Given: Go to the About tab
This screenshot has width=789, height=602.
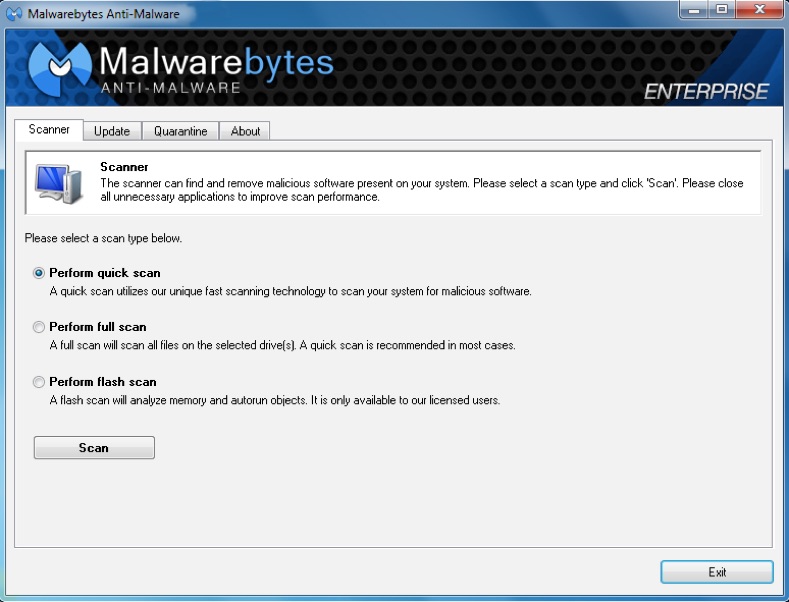Looking at the screenshot, I should pyautogui.click(x=245, y=131).
